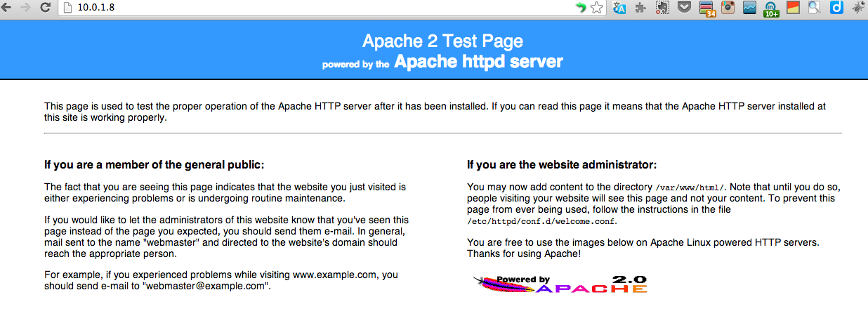Click the intro paragraph starting 'This page is used'
The height and width of the screenshot is (323, 868).
click(435, 112)
